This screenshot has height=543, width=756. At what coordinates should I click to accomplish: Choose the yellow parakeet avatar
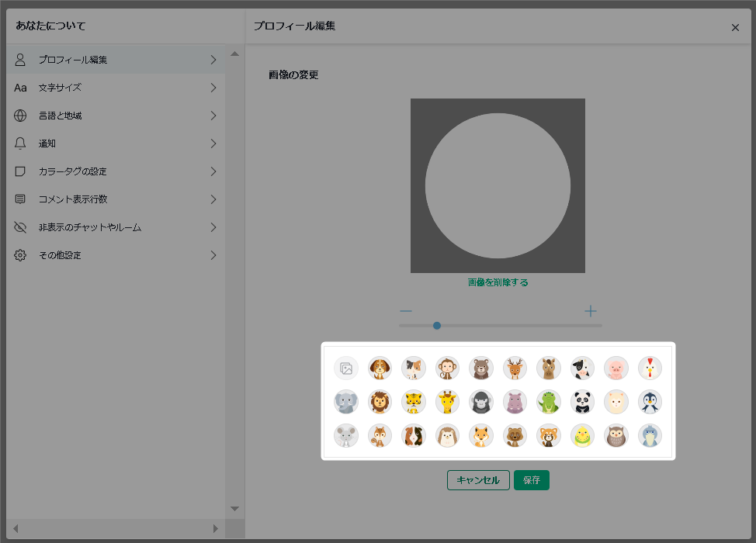pos(582,436)
